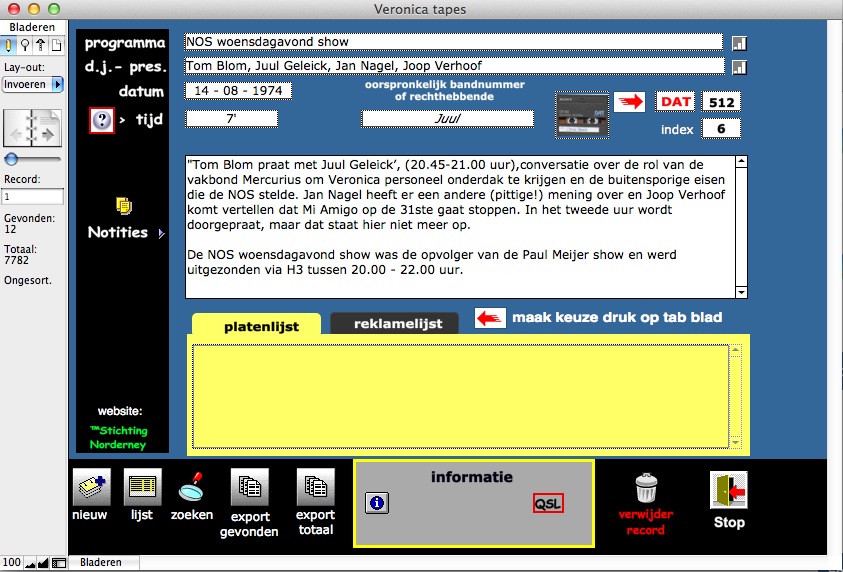Open the Bladeren mode popup in status bar
843x572 pixels.
101,563
